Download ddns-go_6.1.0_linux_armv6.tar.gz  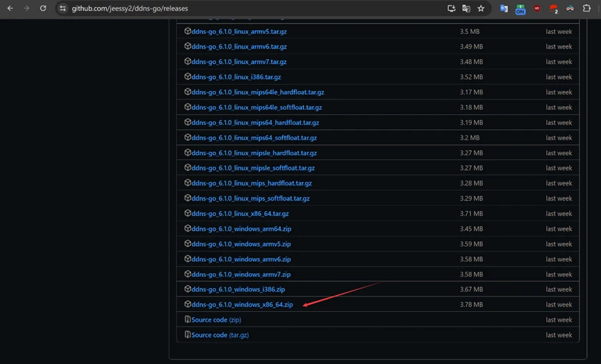pyautogui.click(x=239, y=47)
